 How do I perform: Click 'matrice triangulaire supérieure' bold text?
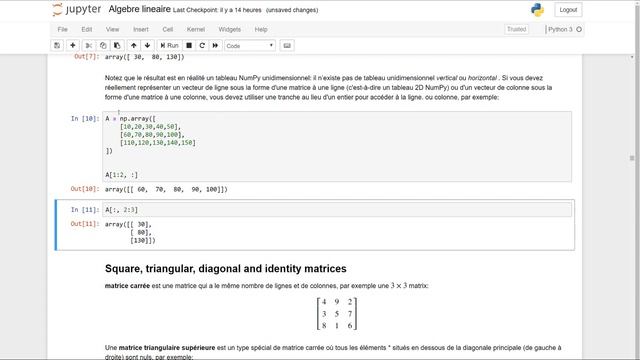coord(167,348)
